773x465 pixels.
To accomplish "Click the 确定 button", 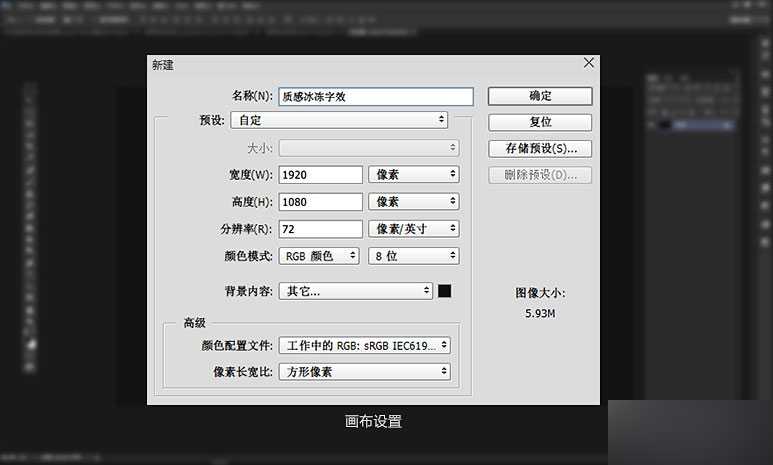I will (540, 96).
